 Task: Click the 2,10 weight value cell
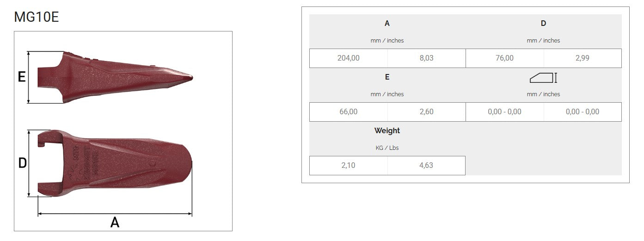[348, 166]
